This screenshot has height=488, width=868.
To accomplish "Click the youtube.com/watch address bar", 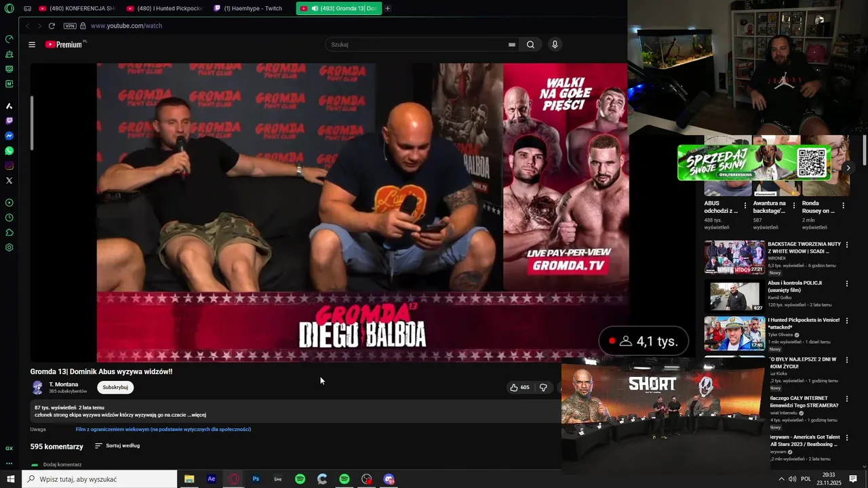I will [126, 26].
